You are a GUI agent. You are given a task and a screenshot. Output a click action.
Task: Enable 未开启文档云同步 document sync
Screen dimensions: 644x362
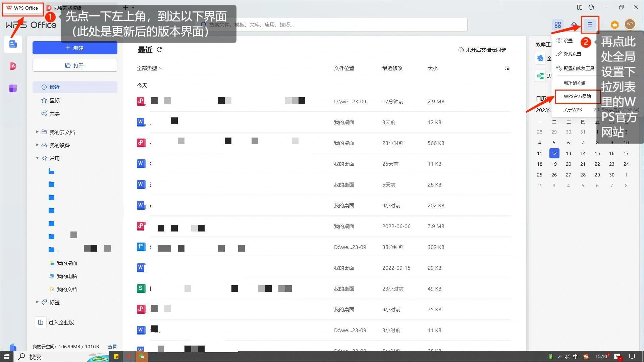pos(482,50)
